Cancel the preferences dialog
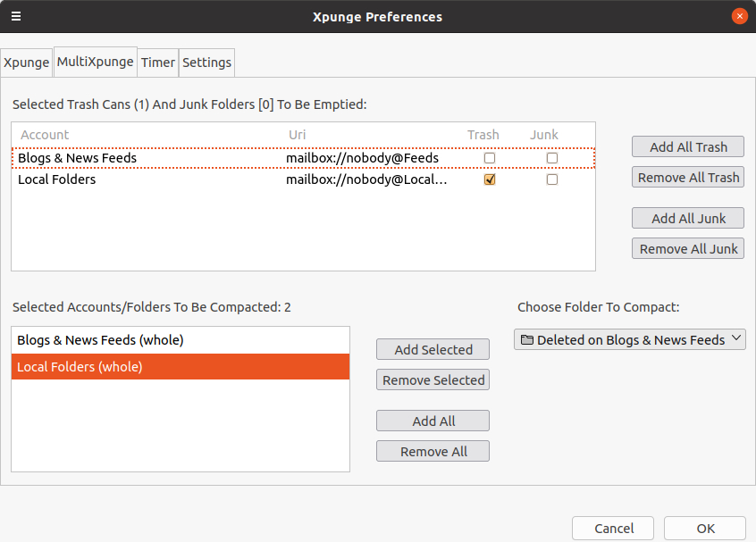The image size is (756, 542). click(613, 528)
